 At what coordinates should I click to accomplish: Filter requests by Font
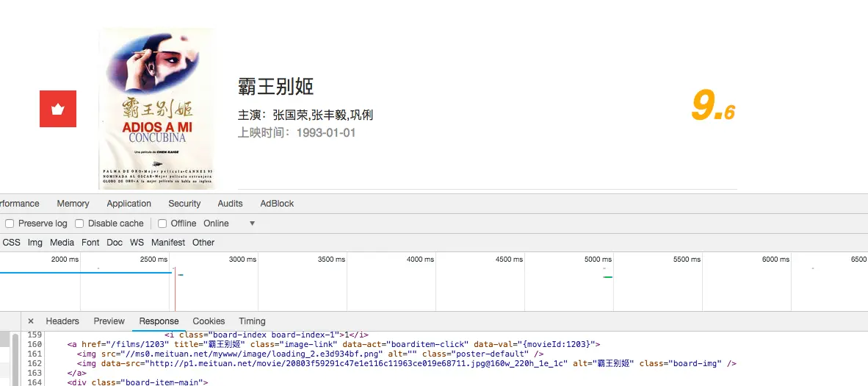coord(90,243)
